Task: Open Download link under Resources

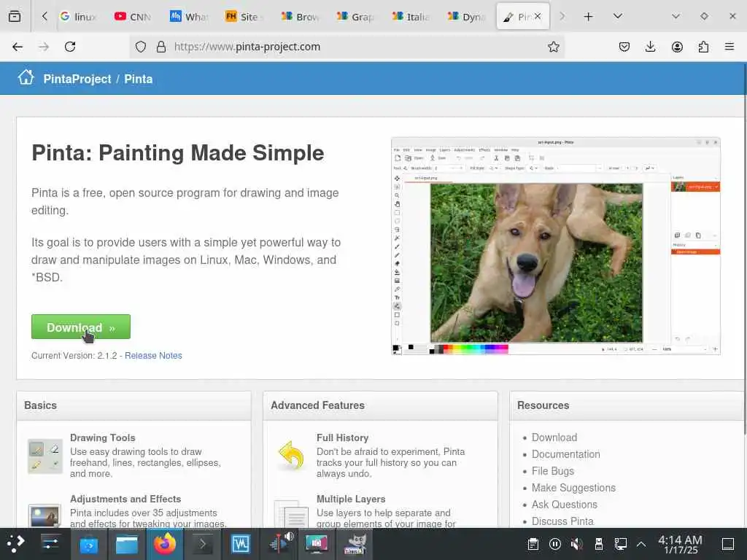Action: pyautogui.click(x=554, y=437)
